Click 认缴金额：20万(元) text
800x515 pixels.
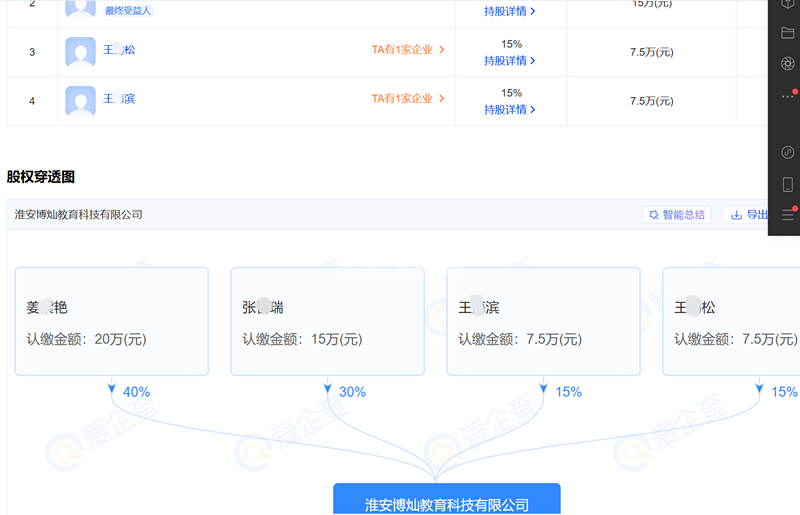coord(86,339)
